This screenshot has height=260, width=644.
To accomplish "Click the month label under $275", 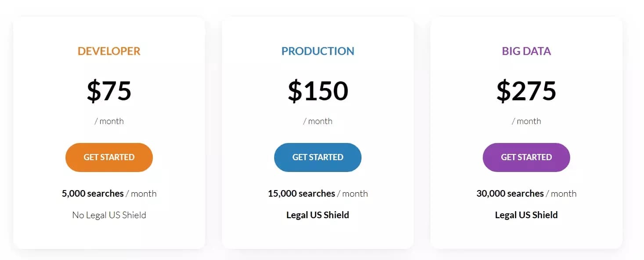I will click(526, 121).
